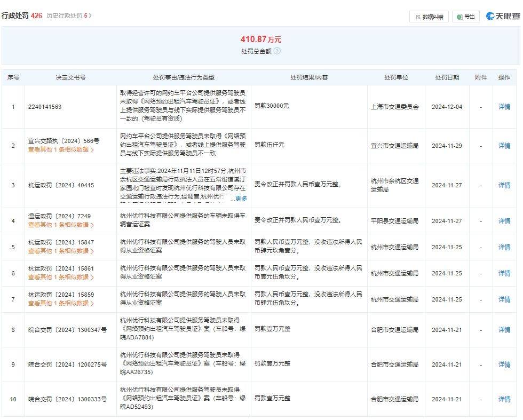Click the 导出 export button
Viewport: 523px width, 420px height.
pos(465,17)
